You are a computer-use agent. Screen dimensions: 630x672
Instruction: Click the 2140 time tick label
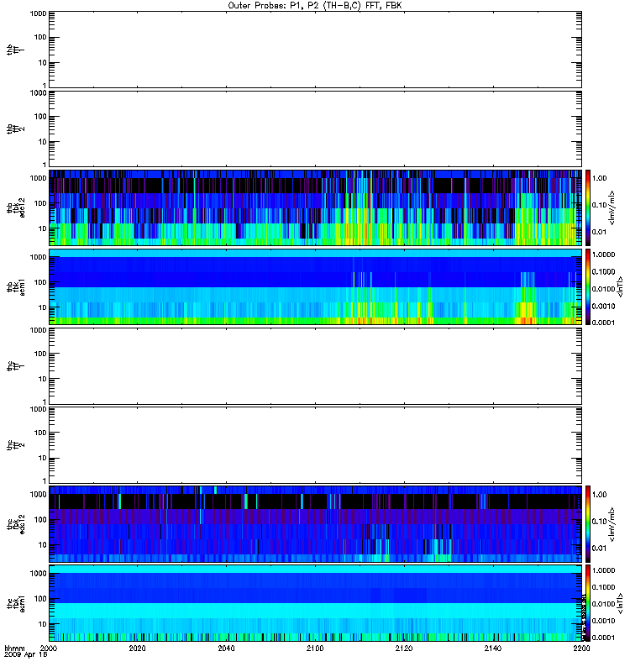pyautogui.click(x=493, y=648)
